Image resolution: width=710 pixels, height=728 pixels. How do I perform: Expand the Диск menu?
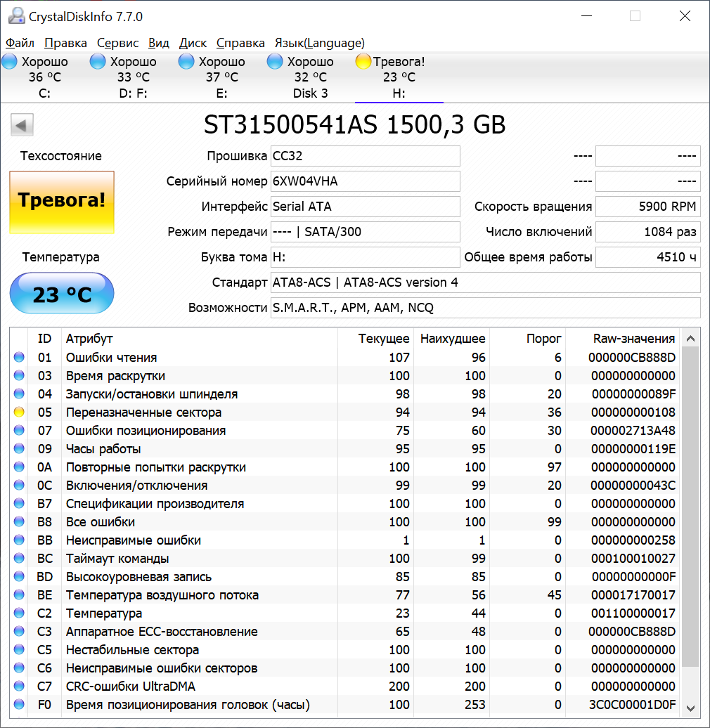(x=193, y=43)
